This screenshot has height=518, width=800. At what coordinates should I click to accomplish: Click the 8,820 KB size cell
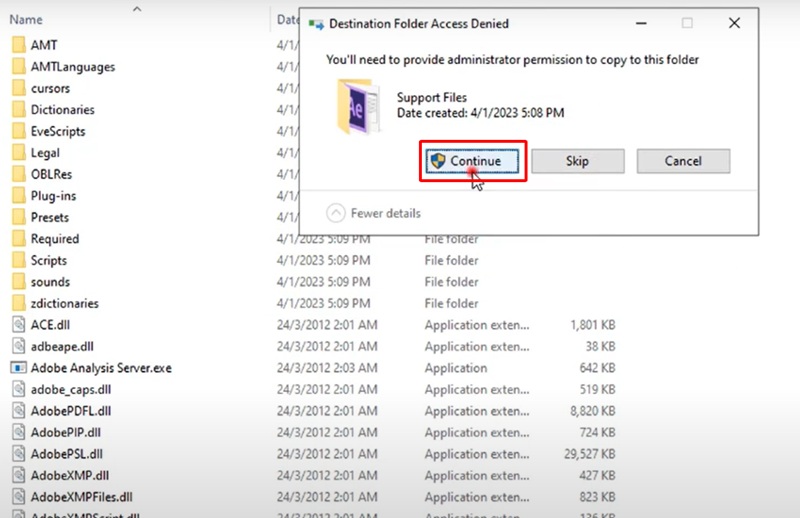593,411
